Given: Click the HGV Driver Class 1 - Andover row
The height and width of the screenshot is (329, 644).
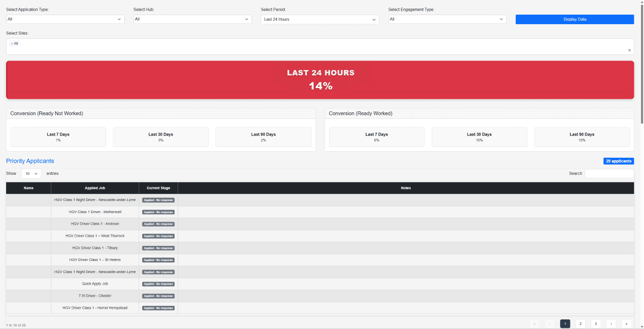Looking at the screenshot, I should tap(320, 224).
